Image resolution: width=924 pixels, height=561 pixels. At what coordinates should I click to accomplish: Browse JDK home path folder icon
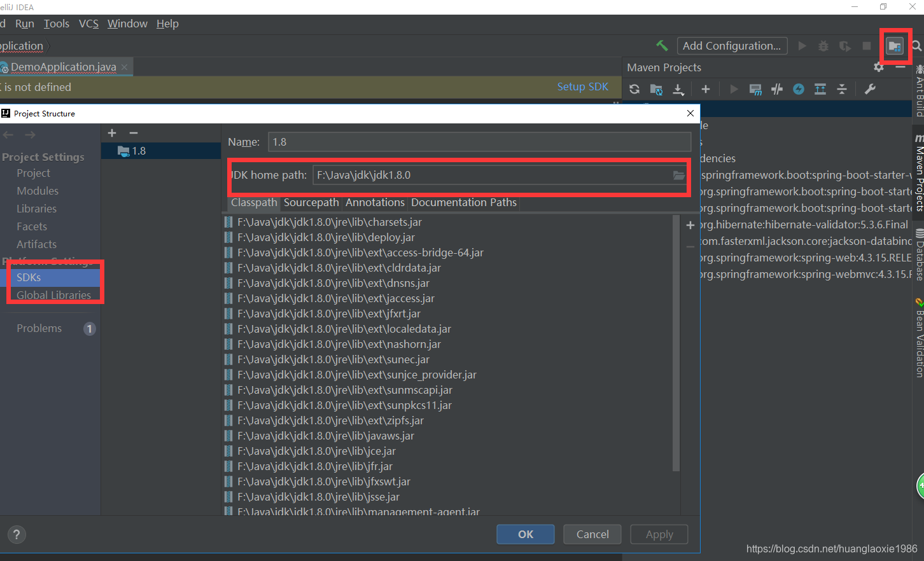pos(680,176)
